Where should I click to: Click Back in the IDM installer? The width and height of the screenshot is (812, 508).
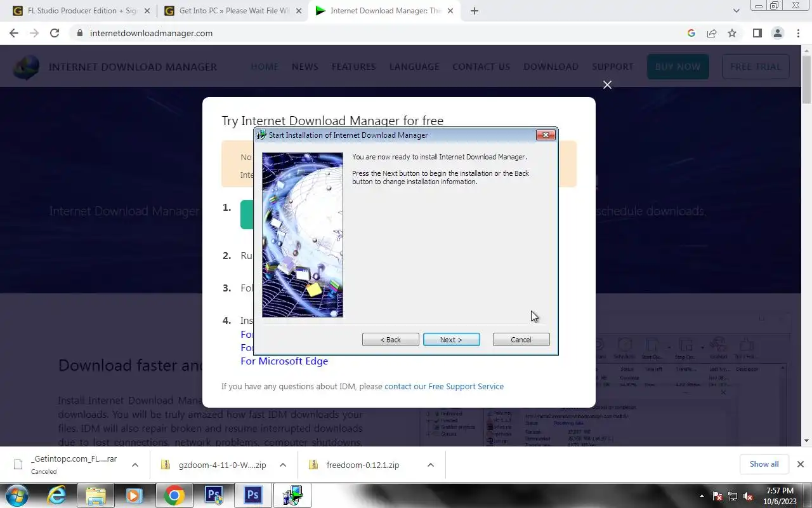click(x=390, y=340)
